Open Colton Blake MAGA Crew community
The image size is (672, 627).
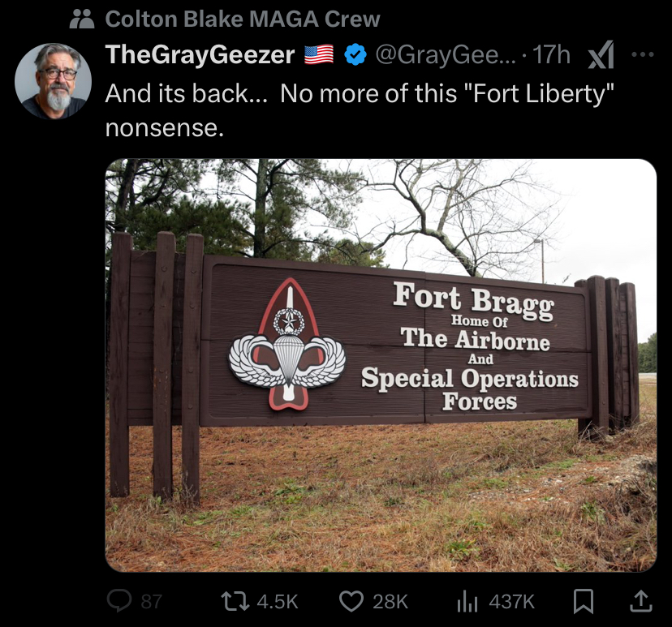tap(243, 19)
